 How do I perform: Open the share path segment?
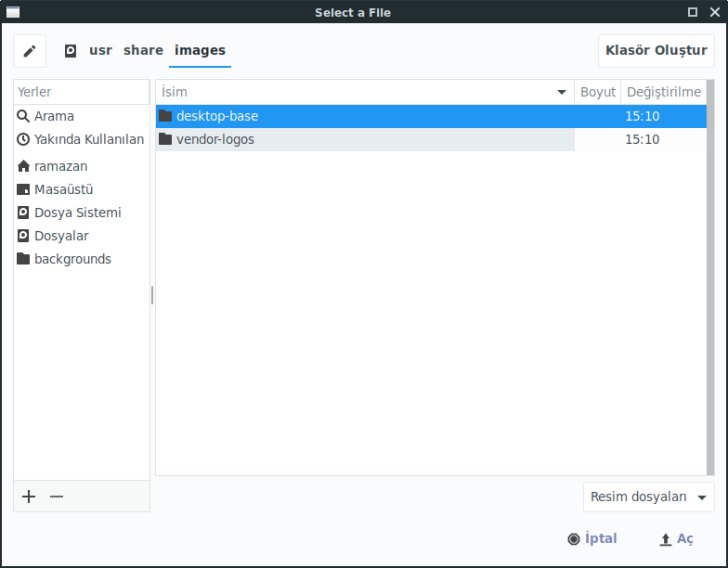point(143,50)
